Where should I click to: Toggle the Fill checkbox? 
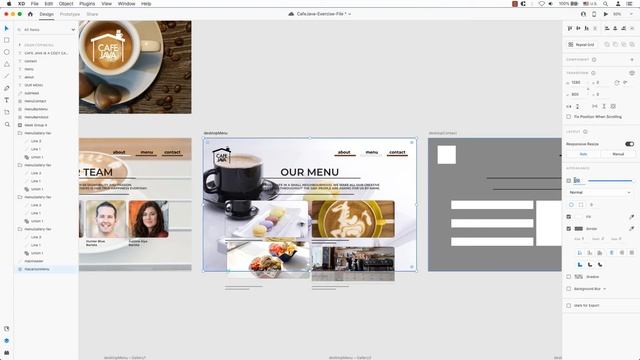point(569,217)
